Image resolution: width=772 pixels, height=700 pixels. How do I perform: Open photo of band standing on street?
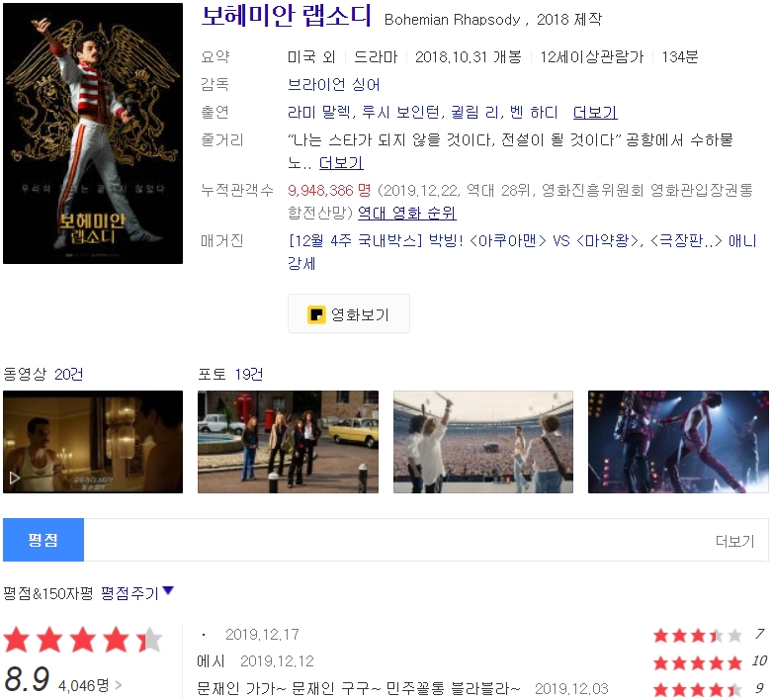[288, 442]
